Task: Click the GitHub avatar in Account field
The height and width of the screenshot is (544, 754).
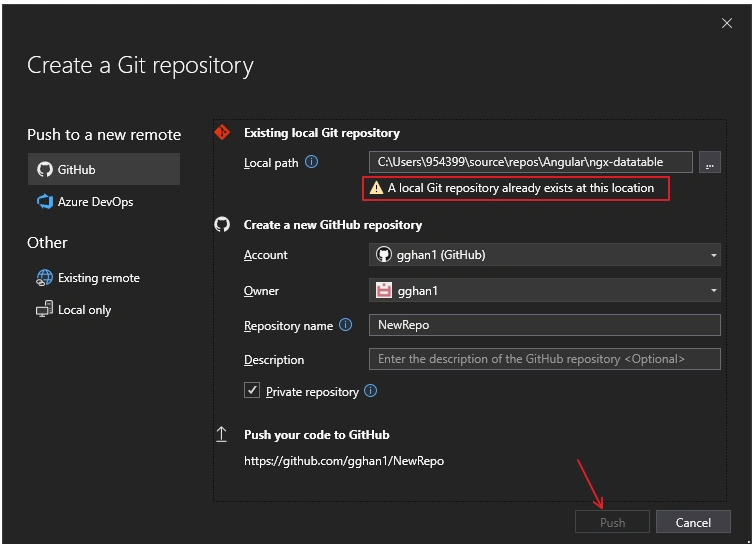Action: pos(383,254)
